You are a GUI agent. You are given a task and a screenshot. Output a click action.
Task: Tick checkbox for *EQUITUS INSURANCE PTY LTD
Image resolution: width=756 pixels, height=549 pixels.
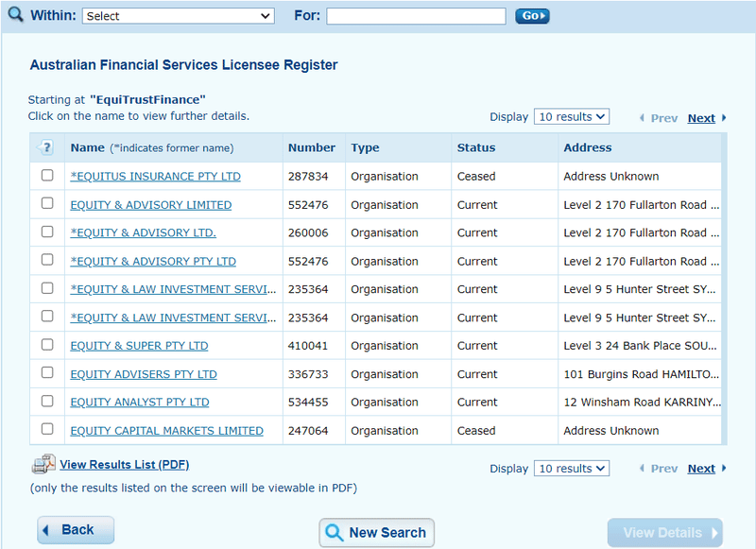pos(47,175)
